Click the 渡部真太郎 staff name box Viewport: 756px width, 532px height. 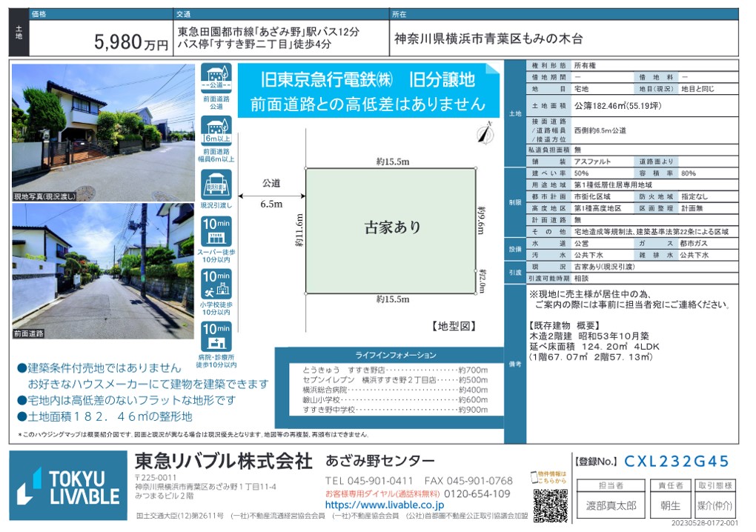tap(610, 505)
